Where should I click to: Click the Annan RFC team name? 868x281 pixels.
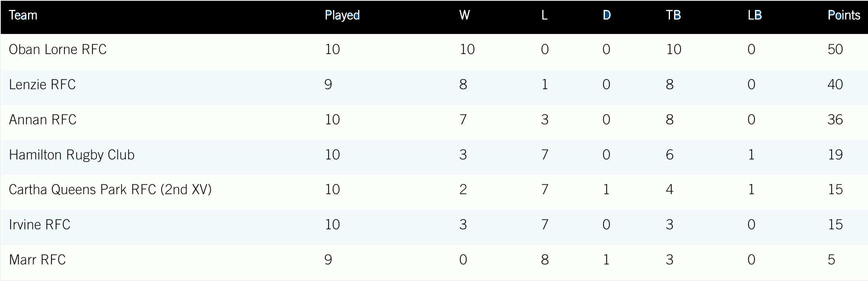click(x=43, y=120)
